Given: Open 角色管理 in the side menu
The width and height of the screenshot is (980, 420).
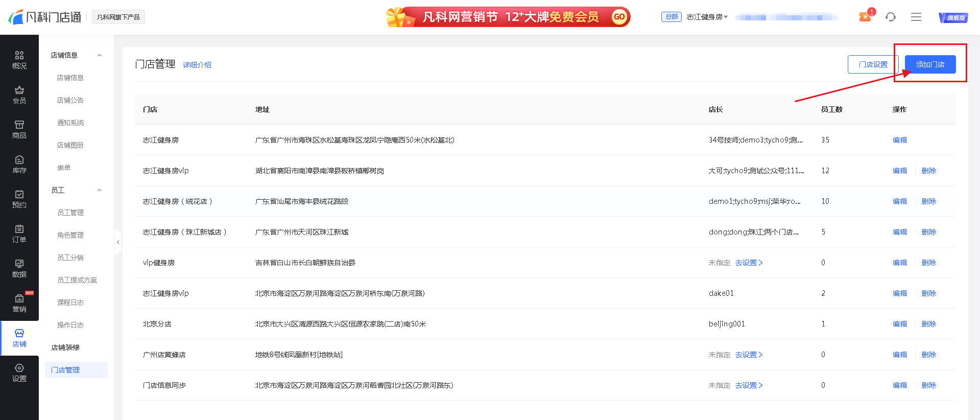Looking at the screenshot, I should tap(70, 235).
